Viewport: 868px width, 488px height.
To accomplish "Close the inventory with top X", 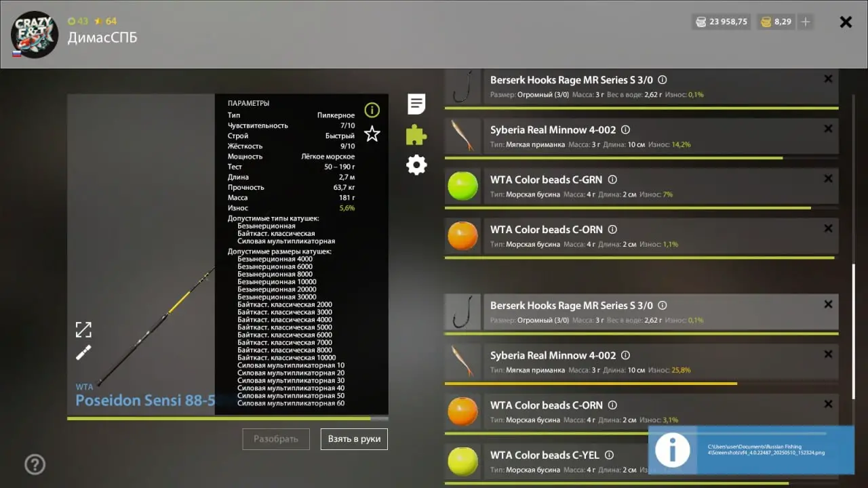I will point(846,22).
